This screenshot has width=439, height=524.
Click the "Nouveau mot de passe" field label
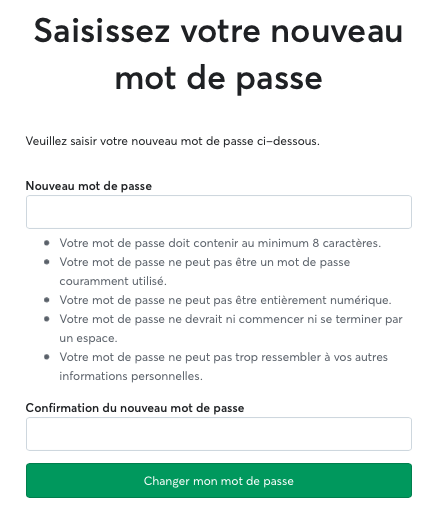click(89, 186)
